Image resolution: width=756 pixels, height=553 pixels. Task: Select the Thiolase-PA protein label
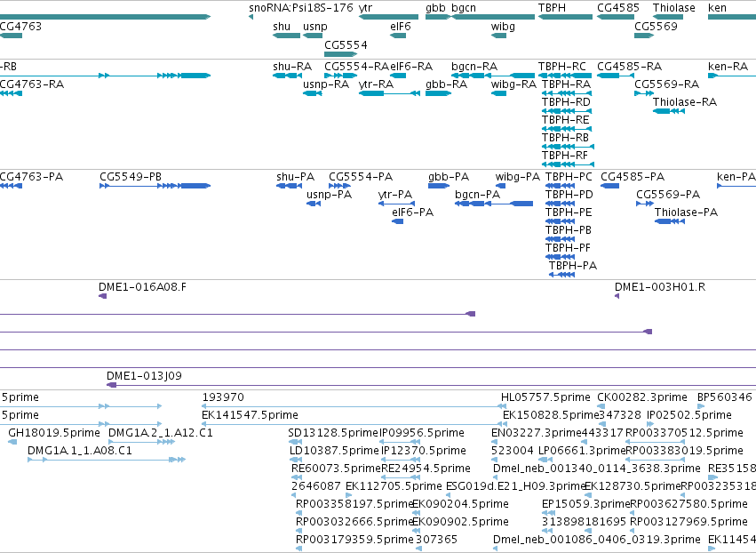[x=686, y=212]
